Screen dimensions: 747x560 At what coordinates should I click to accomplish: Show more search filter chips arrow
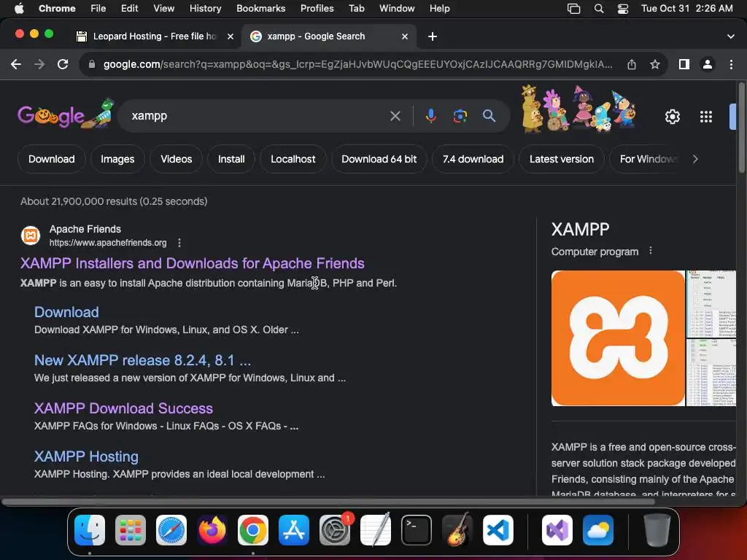[695, 159]
